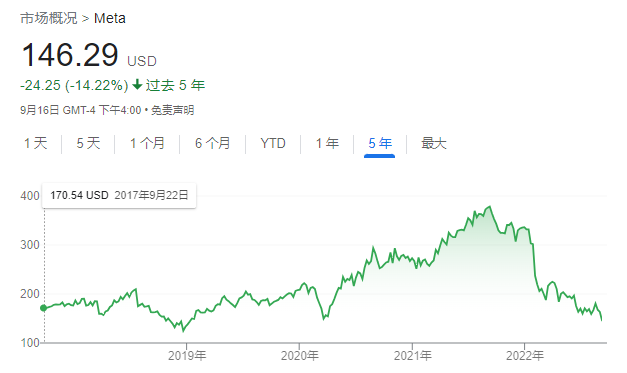The image size is (627, 373).
Task: Click the downward arrow change icon
Action: point(137,85)
